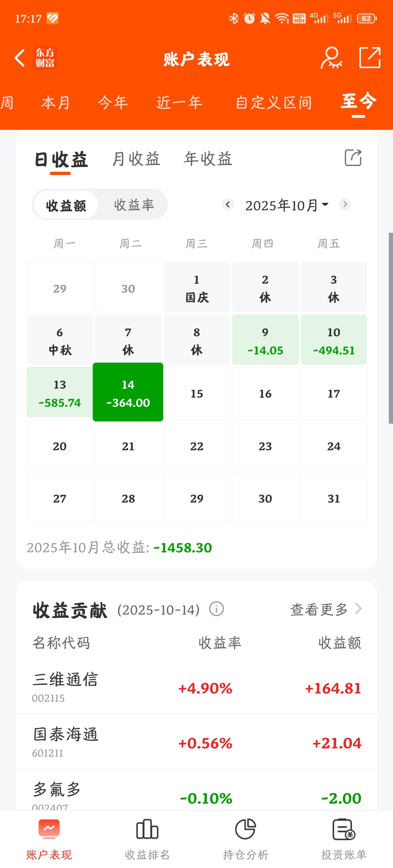Select highlighted October 14 cell

128,392
